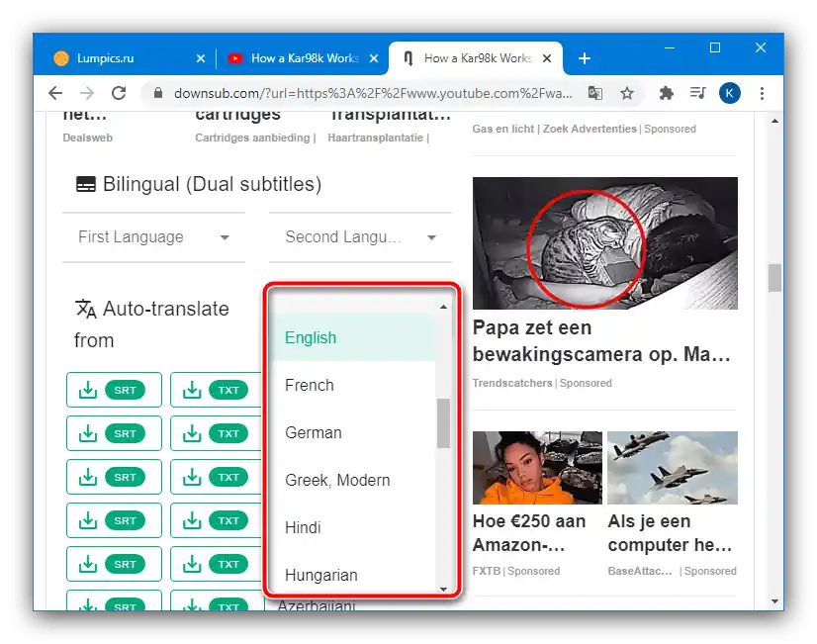Screen dimensions: 817x644
Task: Bookmark this page with the star icon
Action: [627, 93]
